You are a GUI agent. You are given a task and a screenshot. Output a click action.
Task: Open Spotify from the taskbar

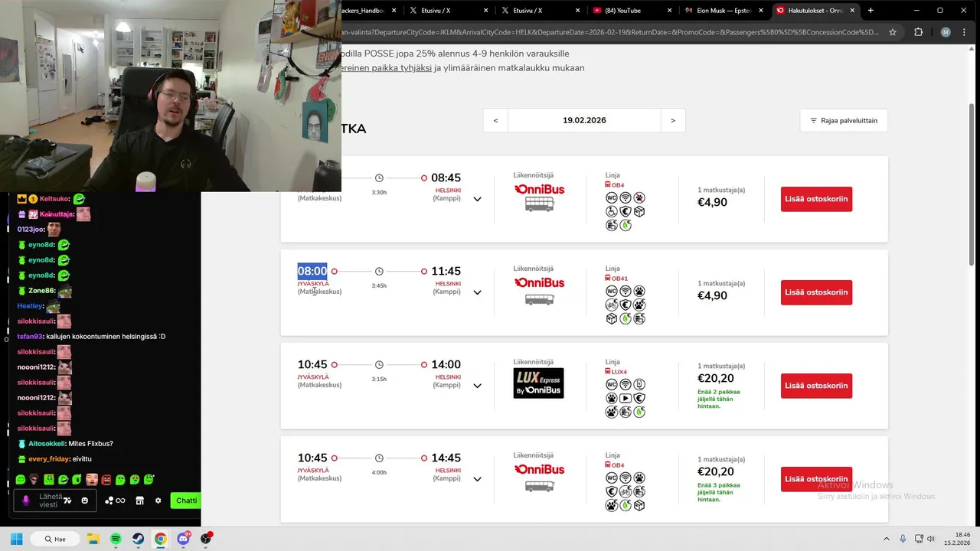[x=116, y=539]
